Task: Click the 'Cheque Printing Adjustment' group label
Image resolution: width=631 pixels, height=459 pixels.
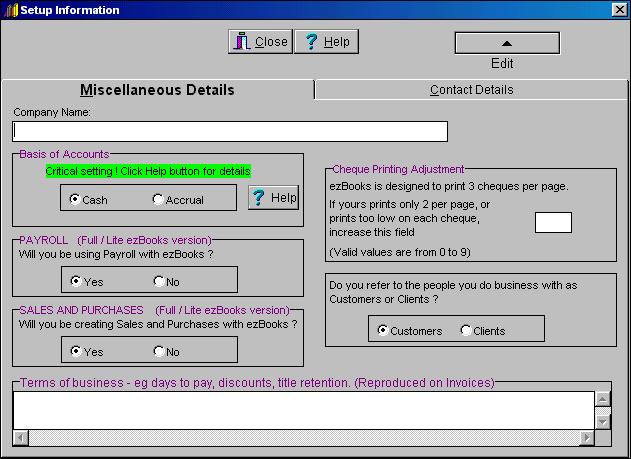Action: [x=398, y=169]
